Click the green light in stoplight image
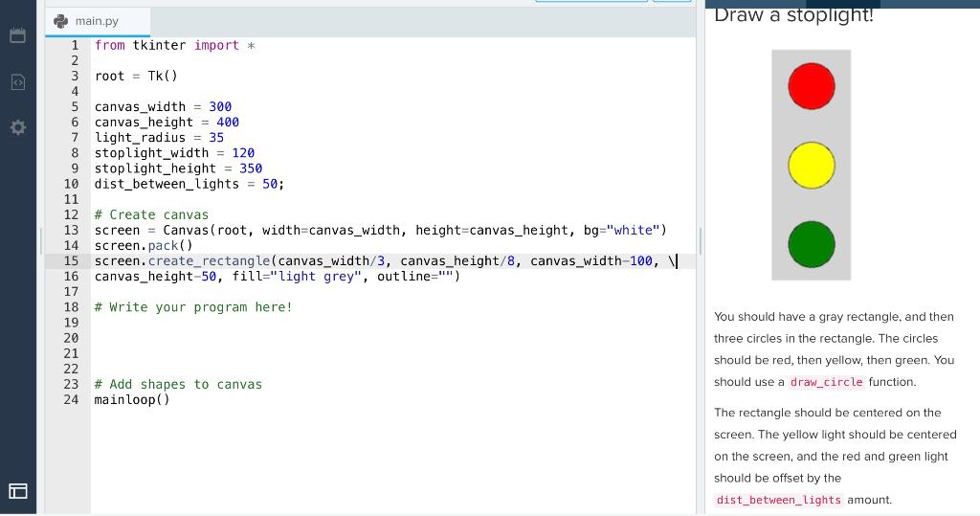This screenshot has width=980, height=516. tap(812, 244)
